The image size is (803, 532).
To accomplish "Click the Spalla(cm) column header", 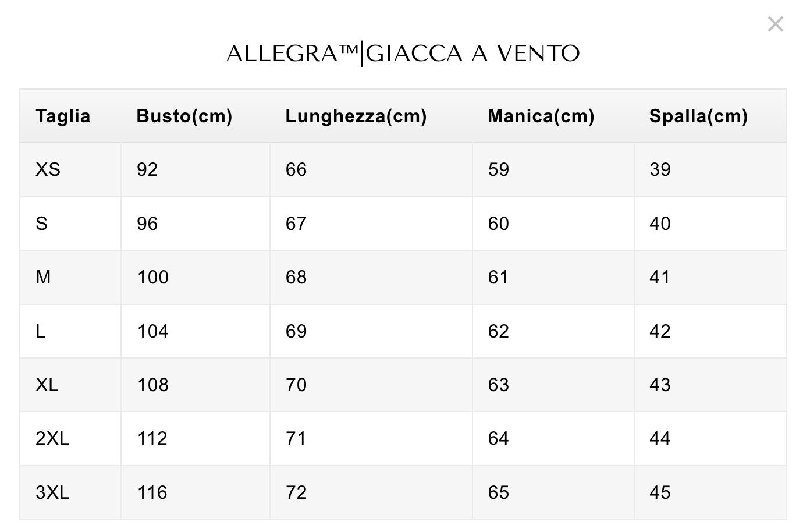I will coord(698,116).
